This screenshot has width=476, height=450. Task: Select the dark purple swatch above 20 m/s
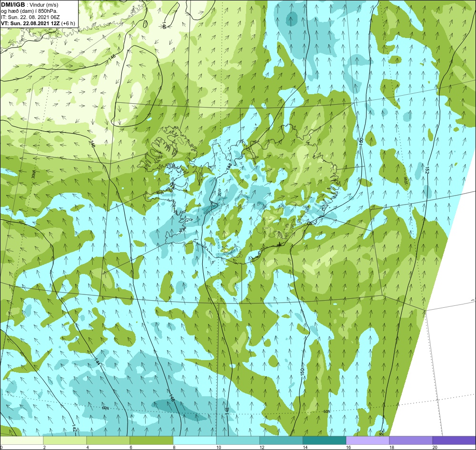[x=454, y=440]
